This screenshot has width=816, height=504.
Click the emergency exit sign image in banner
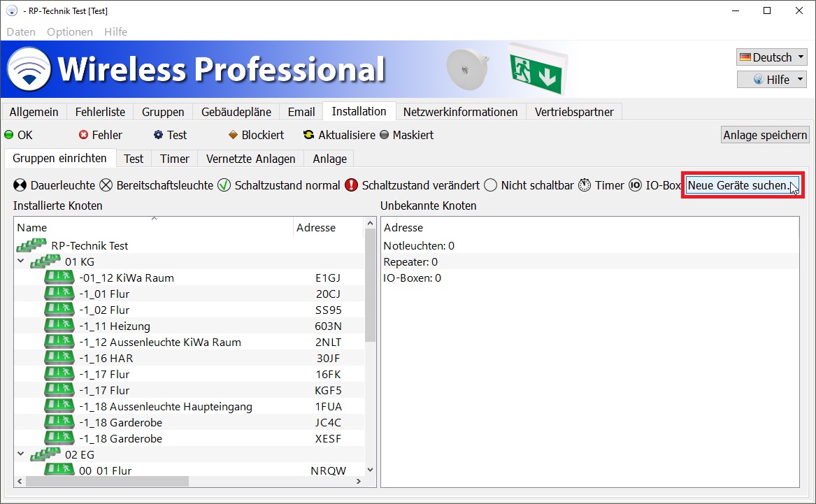(538, 69)
